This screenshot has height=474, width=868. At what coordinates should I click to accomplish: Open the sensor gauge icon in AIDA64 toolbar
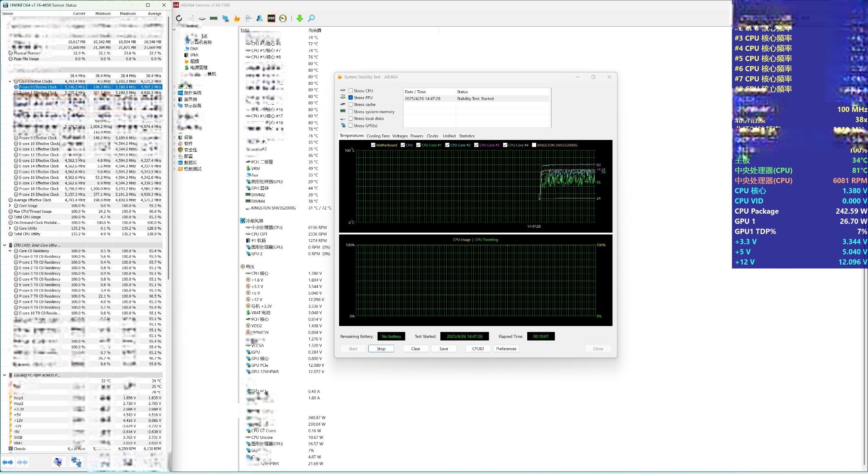(283, 18)
